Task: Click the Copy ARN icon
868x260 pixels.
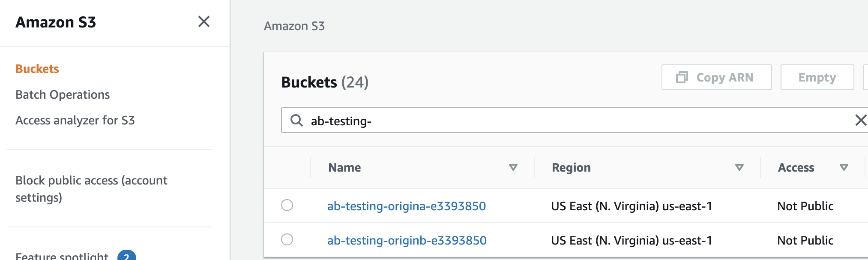Action: pyautogui.click(x=682, y=77)
